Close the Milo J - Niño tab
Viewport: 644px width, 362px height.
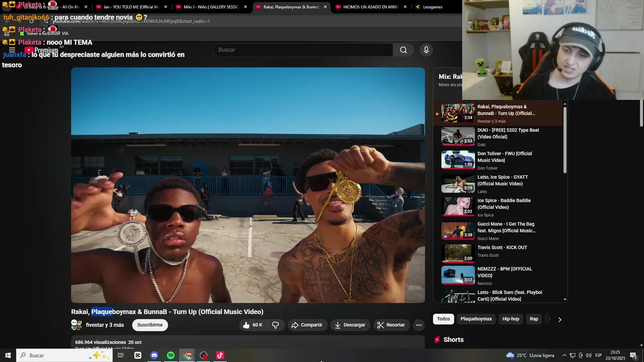[246, 7]
